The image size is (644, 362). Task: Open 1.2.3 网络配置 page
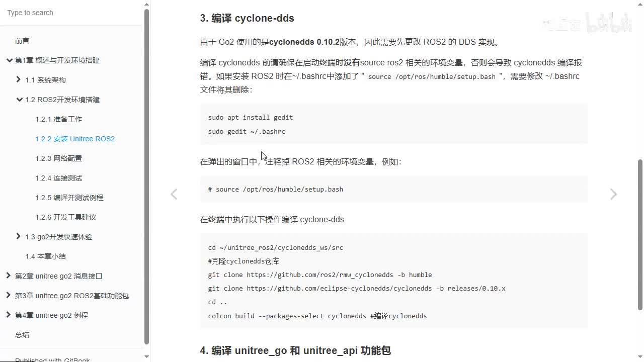coord(58,158)
